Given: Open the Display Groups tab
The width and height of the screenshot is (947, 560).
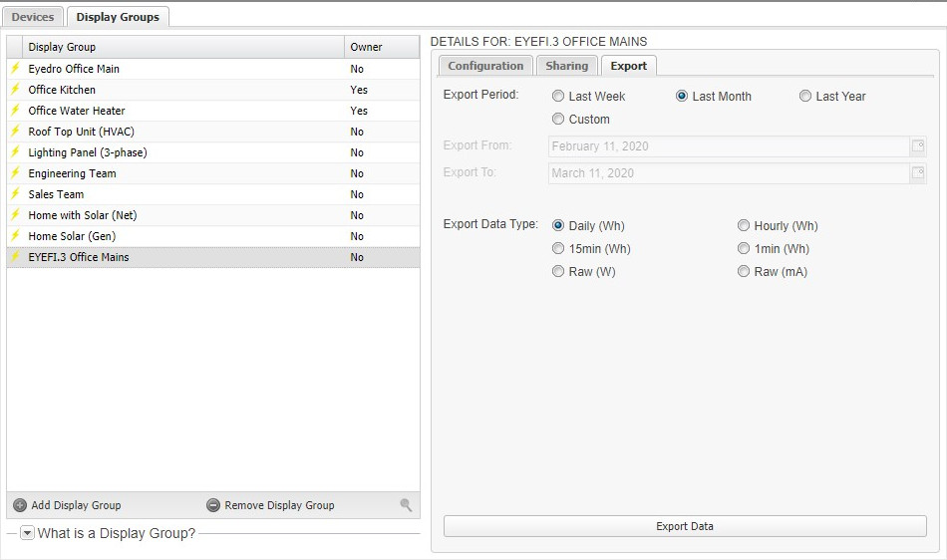Looking at the screenshot, I should click(118, 17).
